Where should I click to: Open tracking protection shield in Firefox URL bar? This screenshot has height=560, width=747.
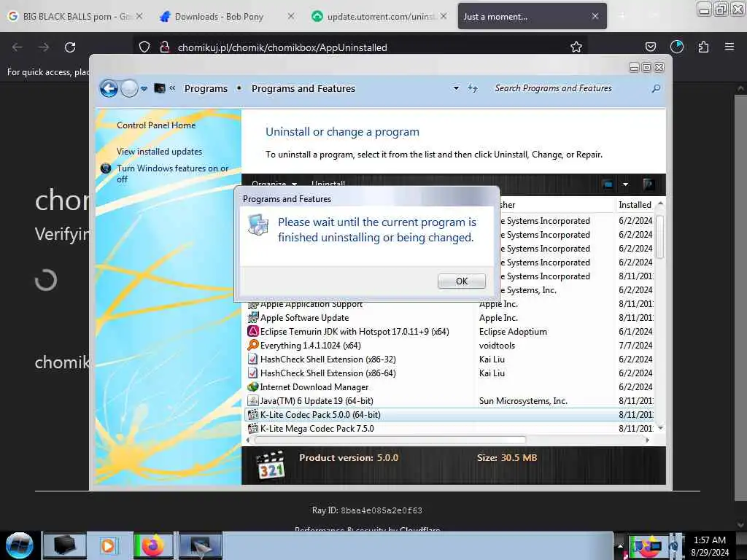(x=144, y=47)
